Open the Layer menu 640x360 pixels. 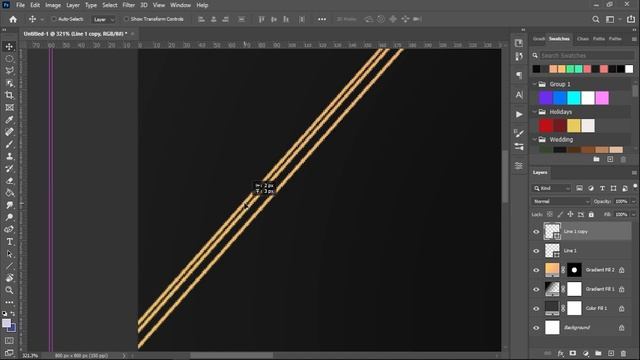point(73,5)
